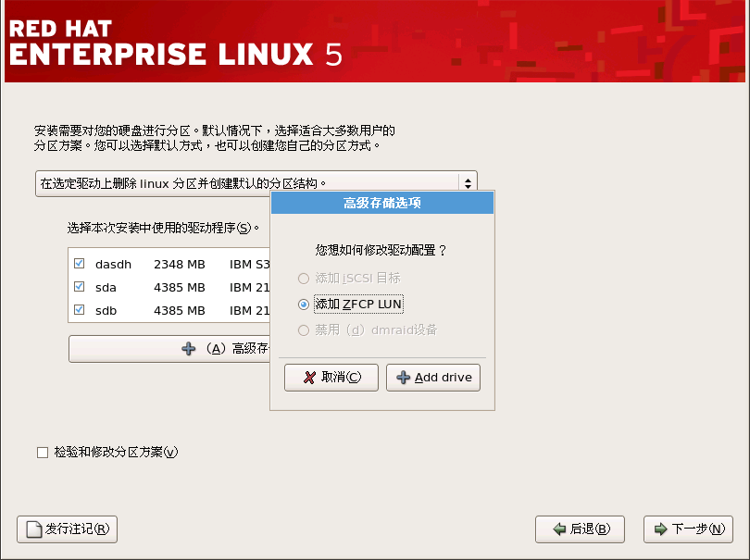Click the left arrow back icon
The width and height of the screenshot is (750, 560).
559,529
